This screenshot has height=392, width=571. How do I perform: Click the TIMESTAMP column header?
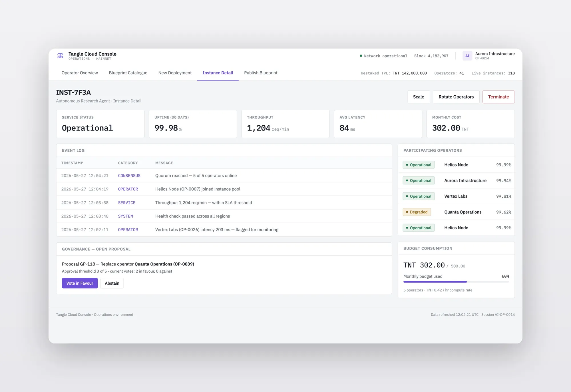pyautogui.click(x=72, y=163)
